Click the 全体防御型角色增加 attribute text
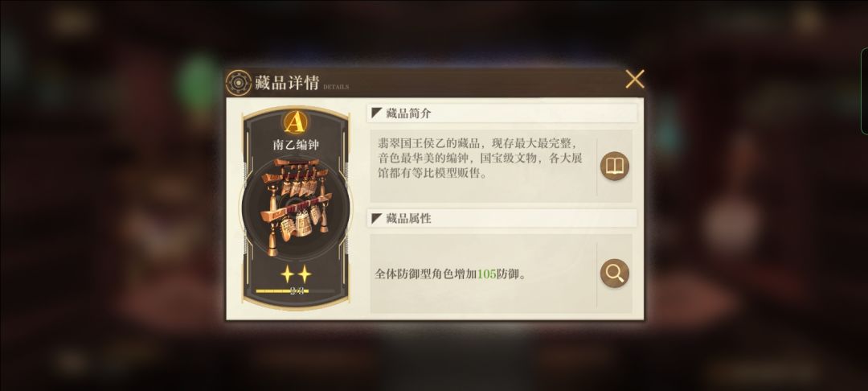Viewport: 868px width, 391px height. click(426, 274)
